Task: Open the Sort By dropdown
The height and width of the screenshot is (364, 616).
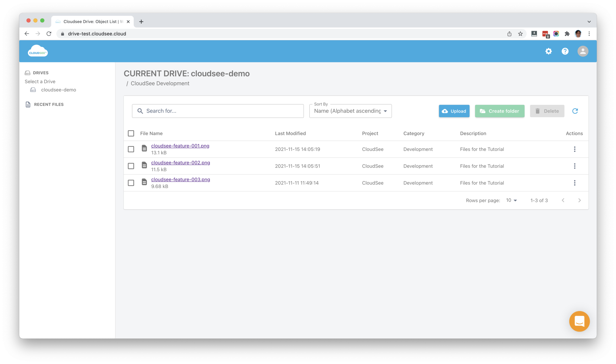Action: pos(350,111)
